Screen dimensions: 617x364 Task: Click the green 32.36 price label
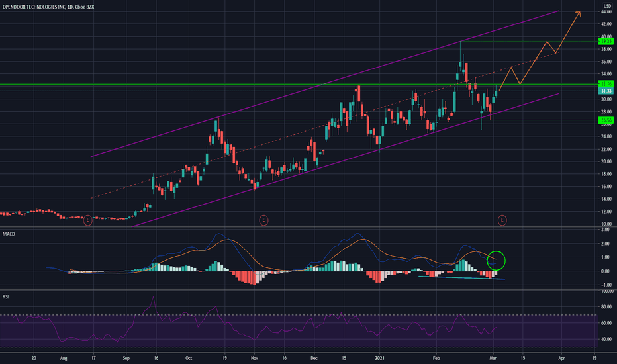606,84
